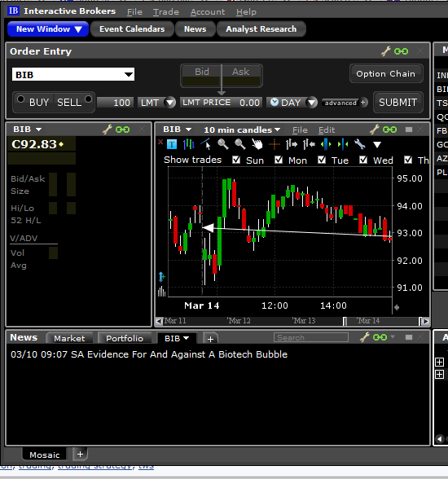This screenshot has width=448, height=479.
Task: Open the Option Chain
Action: point(386,73)
